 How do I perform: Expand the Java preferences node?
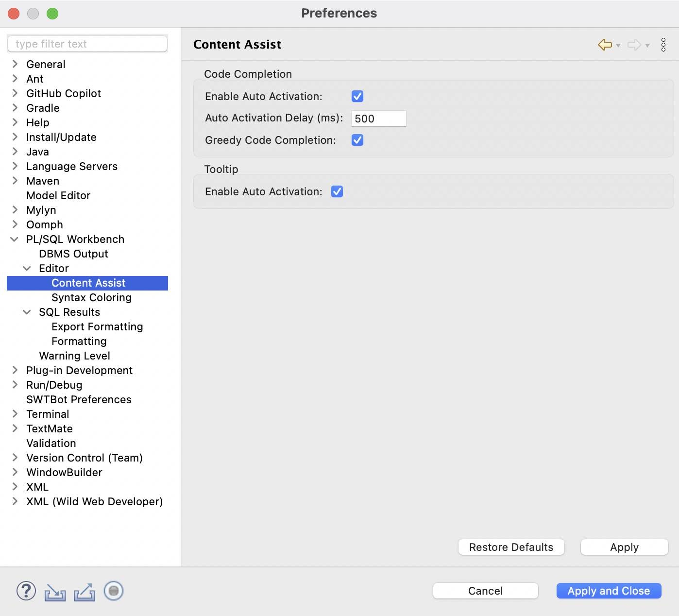(15, 152)
